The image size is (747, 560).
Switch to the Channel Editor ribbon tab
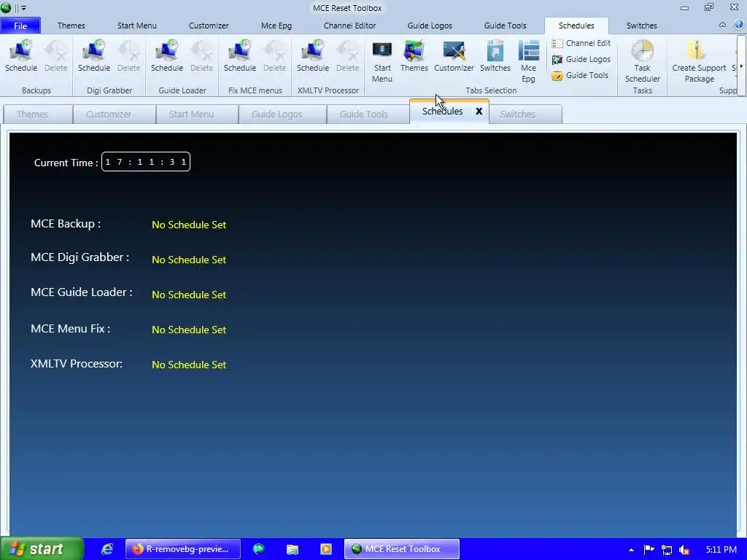[349, 26]
